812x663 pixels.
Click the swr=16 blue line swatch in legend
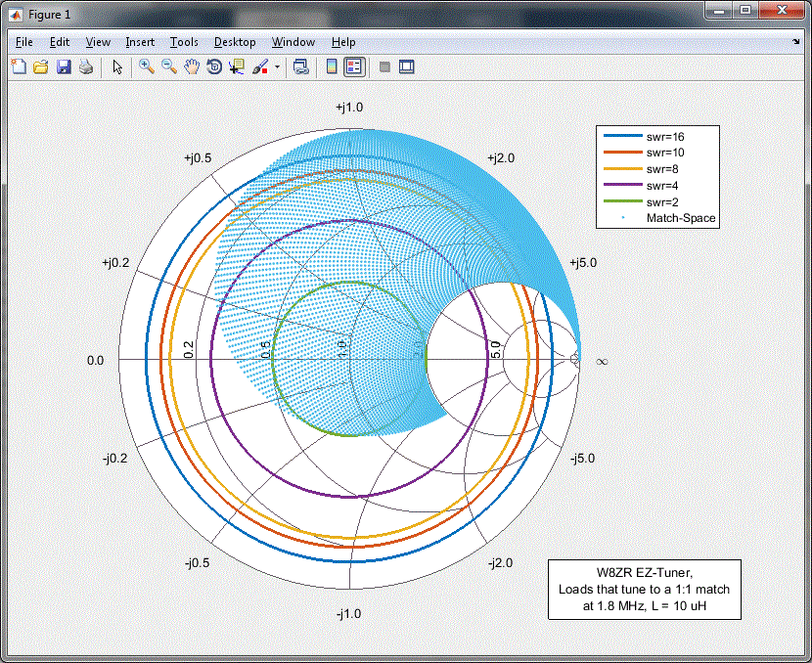point(621,137)
